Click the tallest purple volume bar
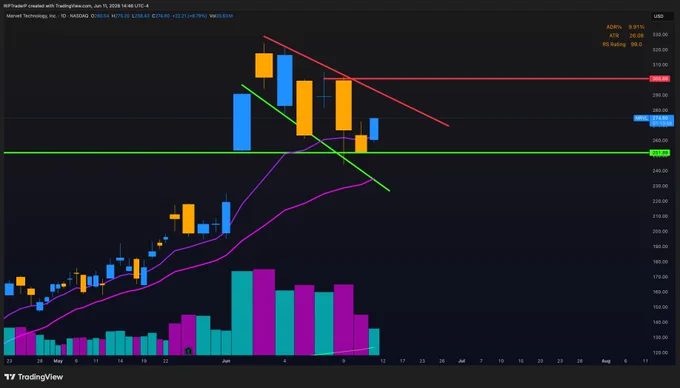The height and width of the screenshot is (388, 680). pyautogui.click(x=264, y=312)
